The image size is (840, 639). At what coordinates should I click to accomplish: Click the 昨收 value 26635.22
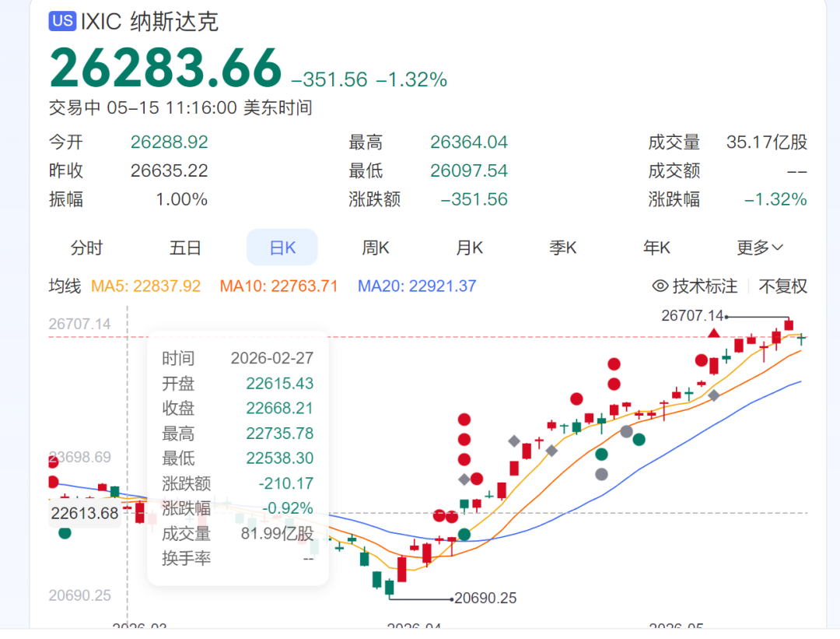tap(170, 170)
